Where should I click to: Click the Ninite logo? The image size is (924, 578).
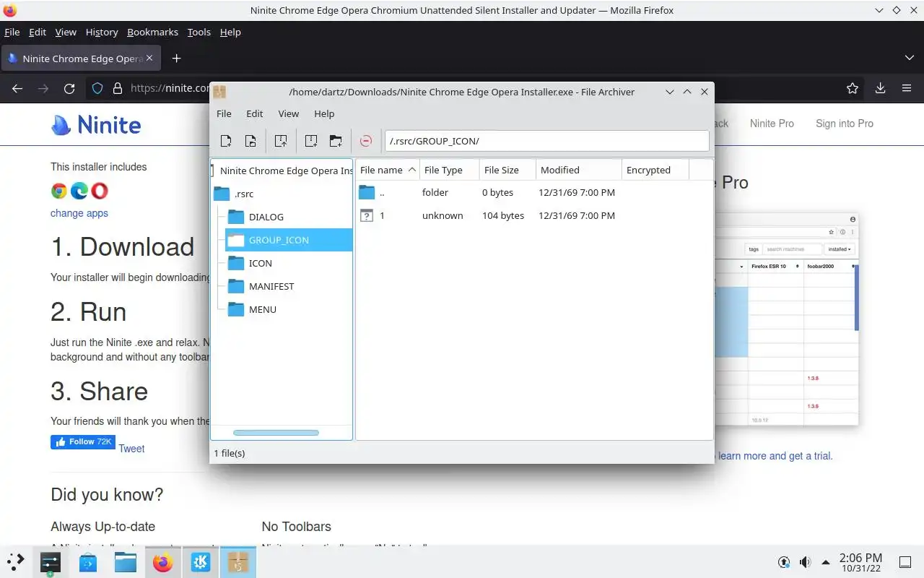(96, 125)
